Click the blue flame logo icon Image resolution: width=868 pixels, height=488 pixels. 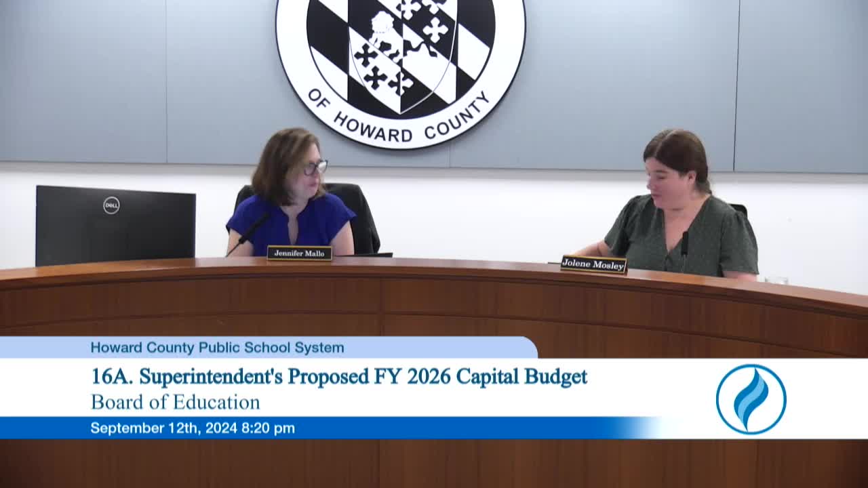pos(751,399)
